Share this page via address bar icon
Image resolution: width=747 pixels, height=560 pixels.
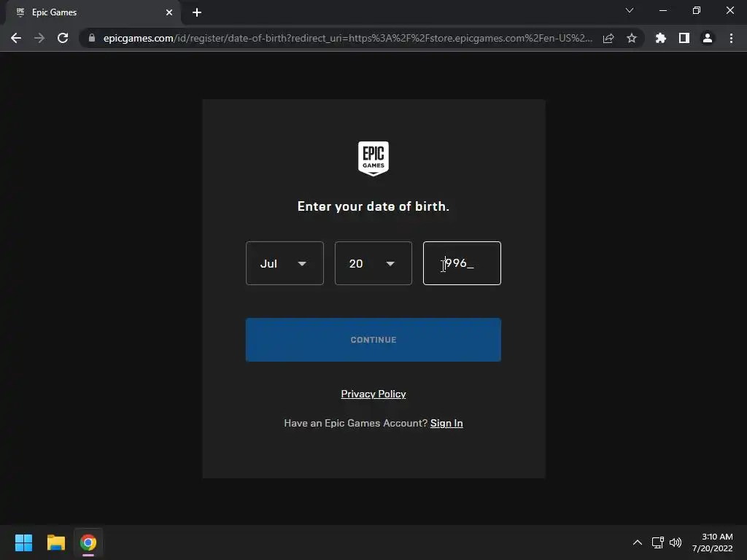(x=608, y=38)
